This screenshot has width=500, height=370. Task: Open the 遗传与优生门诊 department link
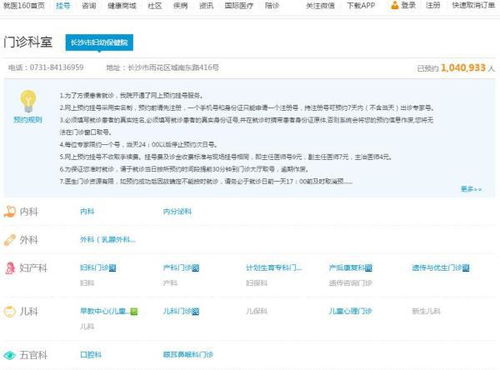coord(437,268)
